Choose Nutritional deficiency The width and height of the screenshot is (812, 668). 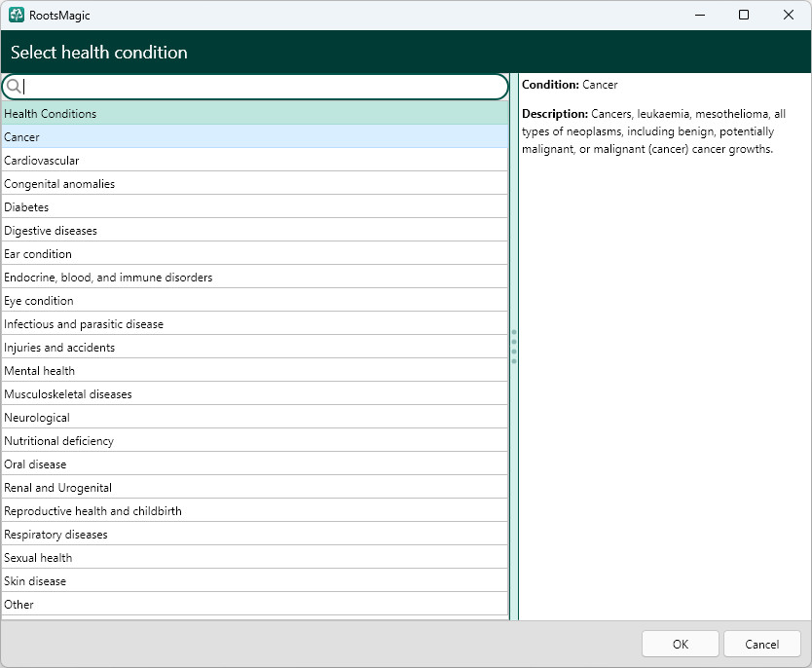(255, 440)
